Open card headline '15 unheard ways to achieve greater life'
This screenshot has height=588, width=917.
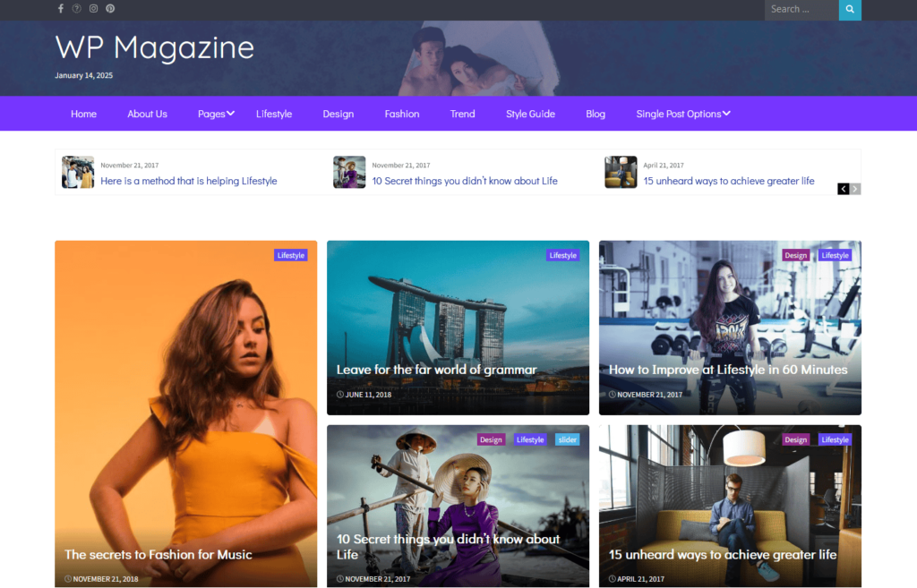[723, 555]
